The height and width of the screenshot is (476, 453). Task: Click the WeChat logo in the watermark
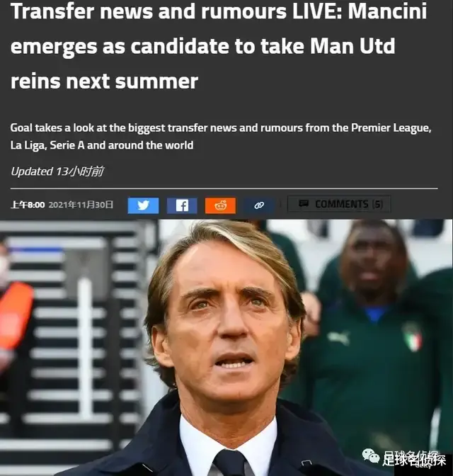tap(370, 456)
